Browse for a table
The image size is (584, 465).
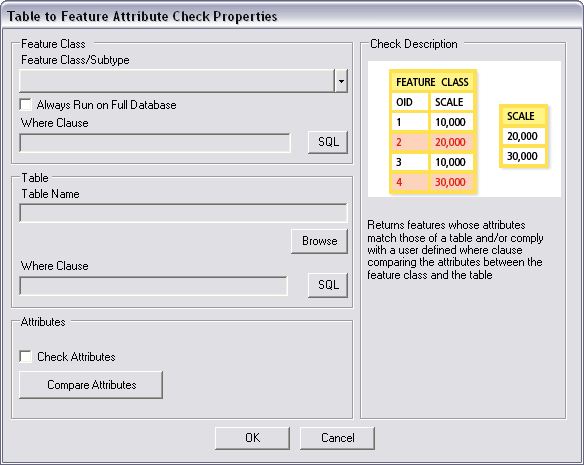319,241
